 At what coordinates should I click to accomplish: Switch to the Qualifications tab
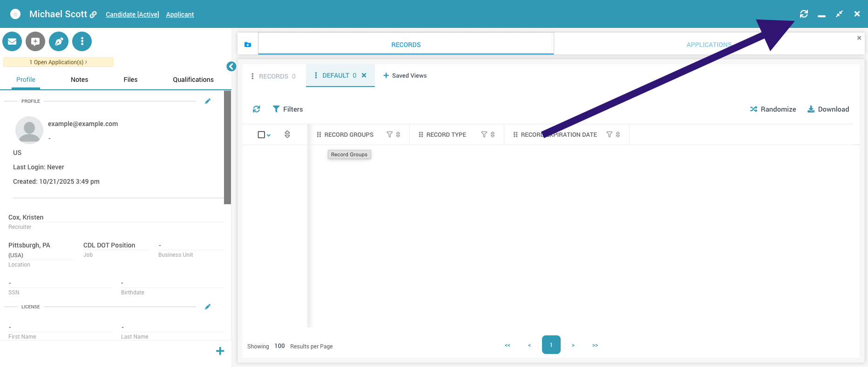193,80
